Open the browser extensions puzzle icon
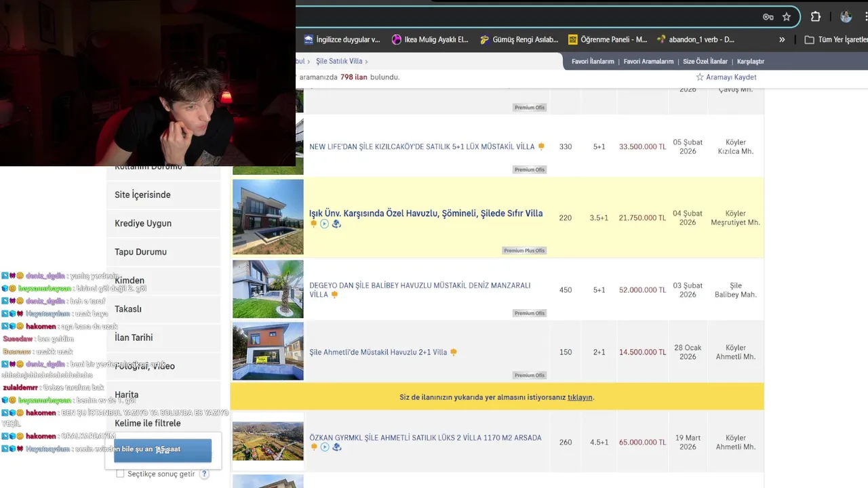The height and width of the screenshot is (488, 868). pyautogui.click(x=816, y=17)
